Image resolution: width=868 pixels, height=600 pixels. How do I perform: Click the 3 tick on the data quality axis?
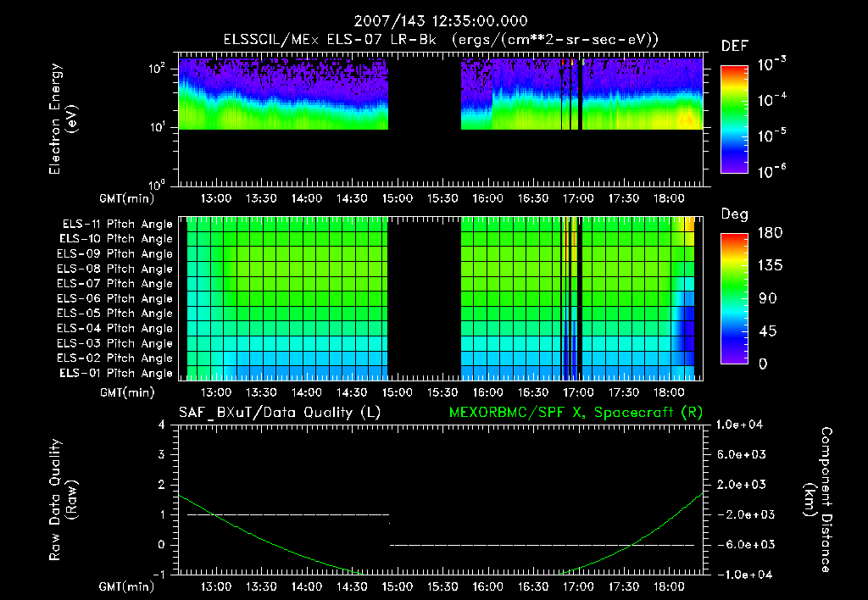162,454
